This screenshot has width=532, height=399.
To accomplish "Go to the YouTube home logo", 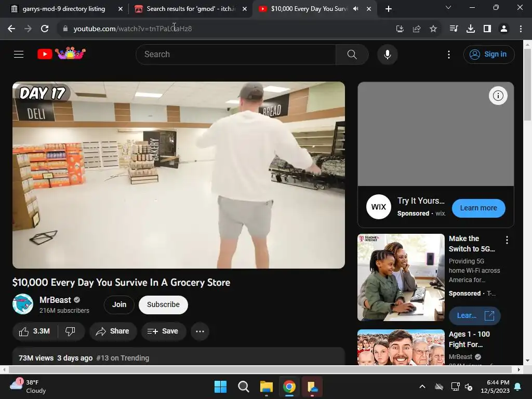I will point(61,54).
